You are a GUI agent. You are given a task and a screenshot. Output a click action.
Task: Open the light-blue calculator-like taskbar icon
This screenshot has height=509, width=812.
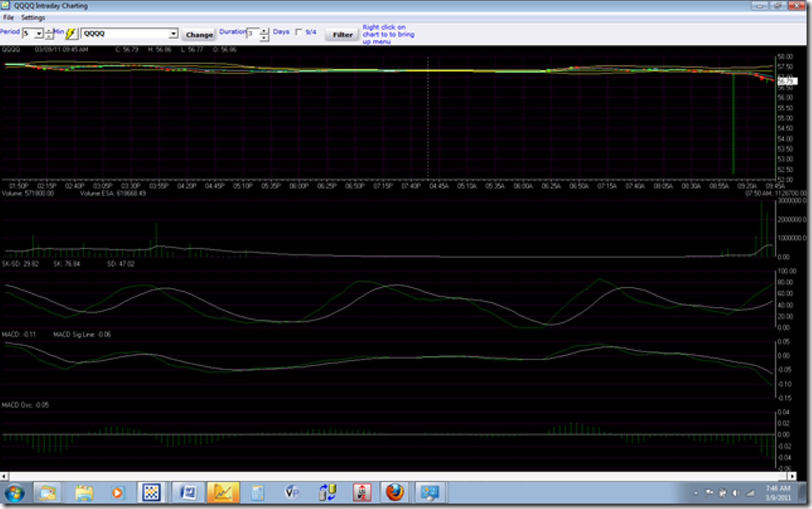[x=257, y=492]
